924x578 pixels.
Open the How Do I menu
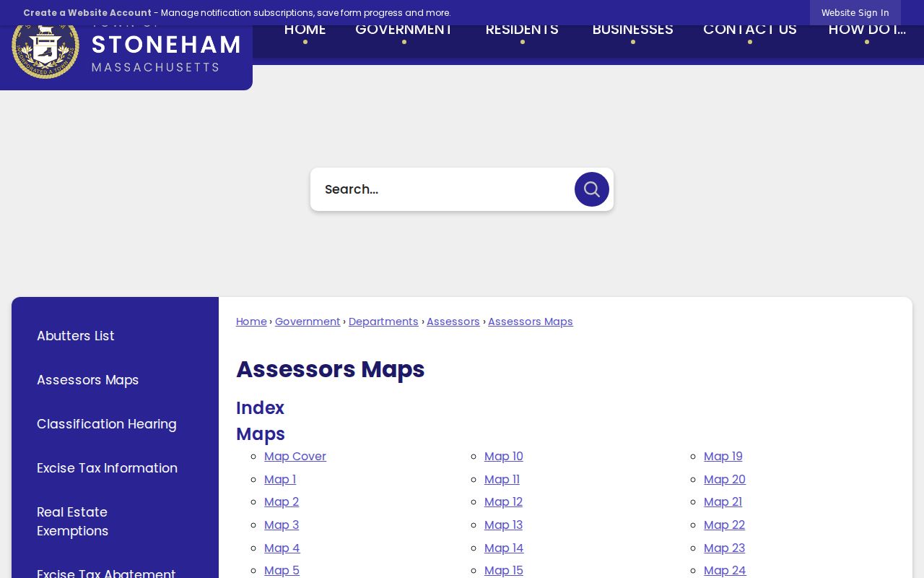click(x=867, y=30)
